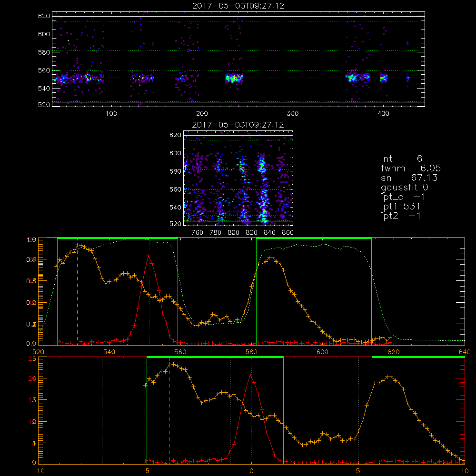This screenshot has height=476, width=476.
Task: Click x-axis label 200 of the top image
Action: tap(202, 114)
